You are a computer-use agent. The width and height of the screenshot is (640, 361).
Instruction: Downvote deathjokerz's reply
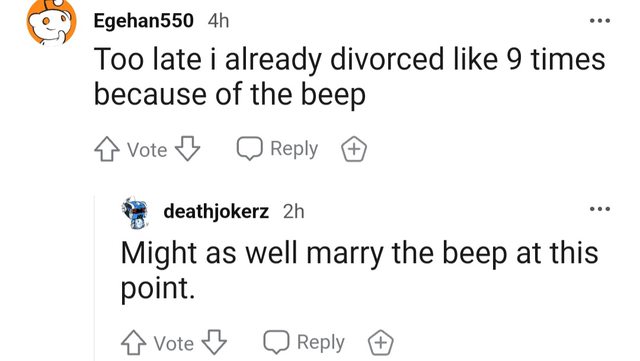coord(214,342)
